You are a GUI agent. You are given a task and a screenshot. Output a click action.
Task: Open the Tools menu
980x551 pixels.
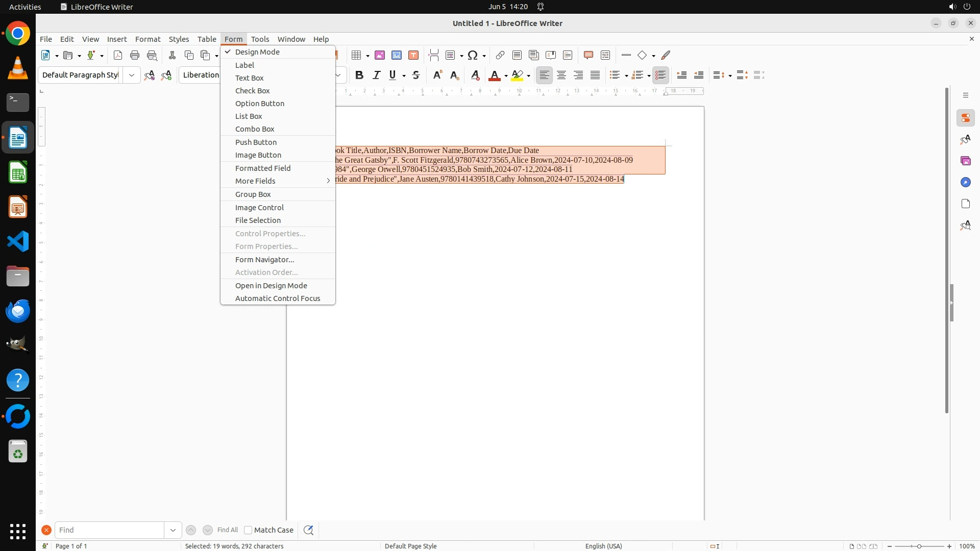click(x=260, y=39)
